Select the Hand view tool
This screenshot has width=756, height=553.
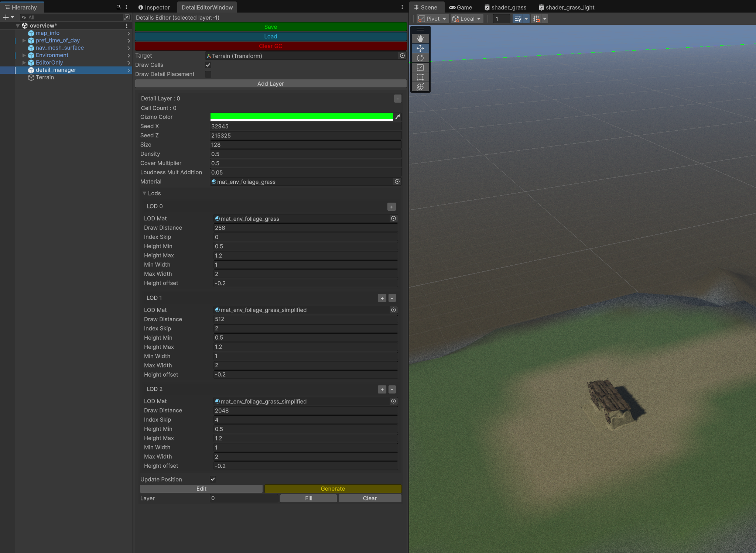[x=420, y=39]
